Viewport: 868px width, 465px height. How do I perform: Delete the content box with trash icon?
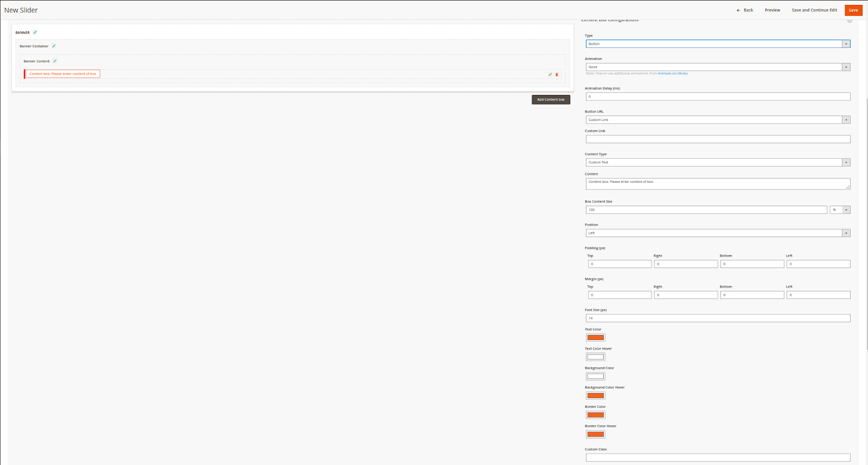(x=557, y=74)
